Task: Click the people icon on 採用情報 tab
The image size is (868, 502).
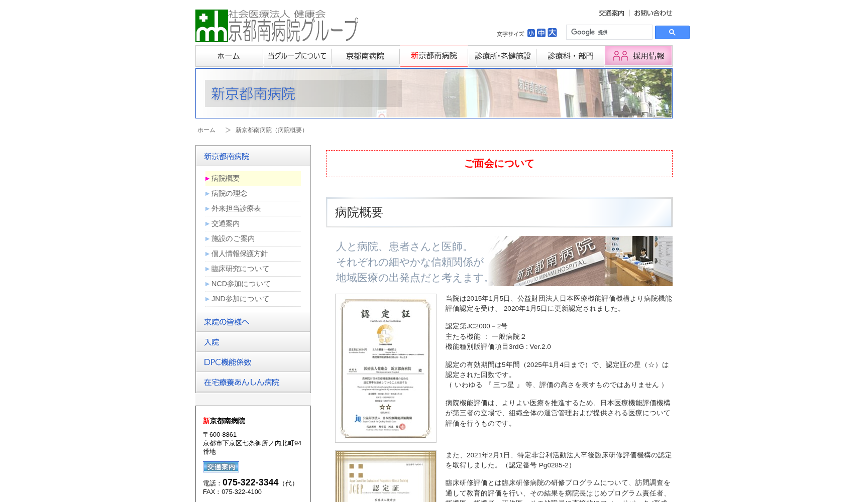Action: (619, 56)
